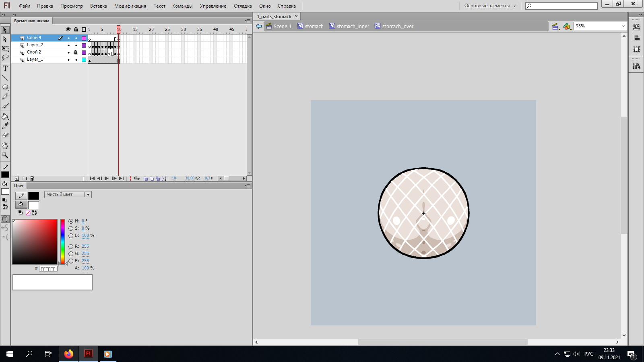Select the Eraser tool
This screenshot has height=362, width=644.
click(5, 135)
